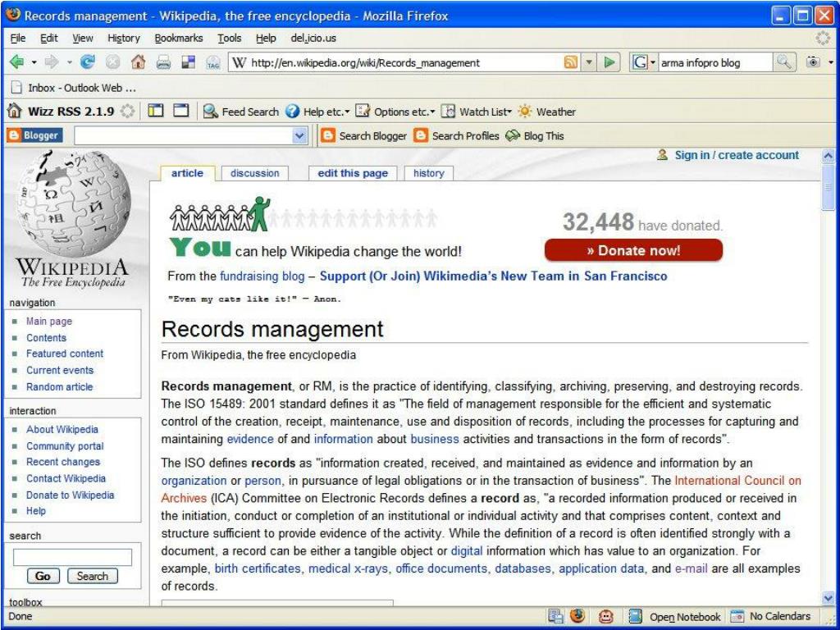
Task: Open the history tab of the article
Action: [x=428, y=173]
